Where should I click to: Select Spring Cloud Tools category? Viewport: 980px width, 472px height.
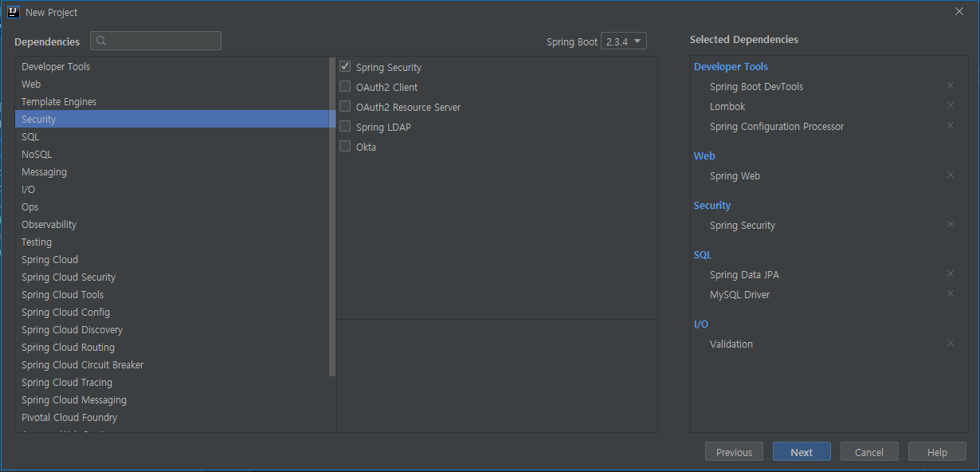tap(172, 295)
